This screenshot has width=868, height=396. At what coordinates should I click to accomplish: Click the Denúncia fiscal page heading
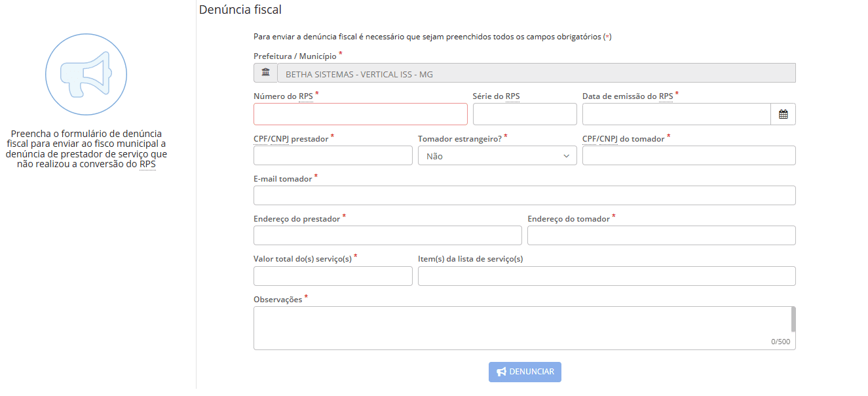coord(240,10)
